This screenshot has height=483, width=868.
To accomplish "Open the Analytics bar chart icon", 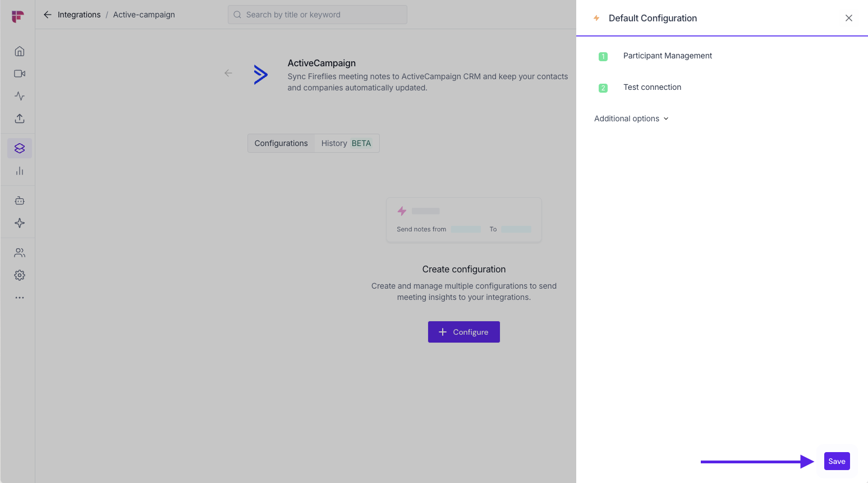I will (x=20, y=171).
